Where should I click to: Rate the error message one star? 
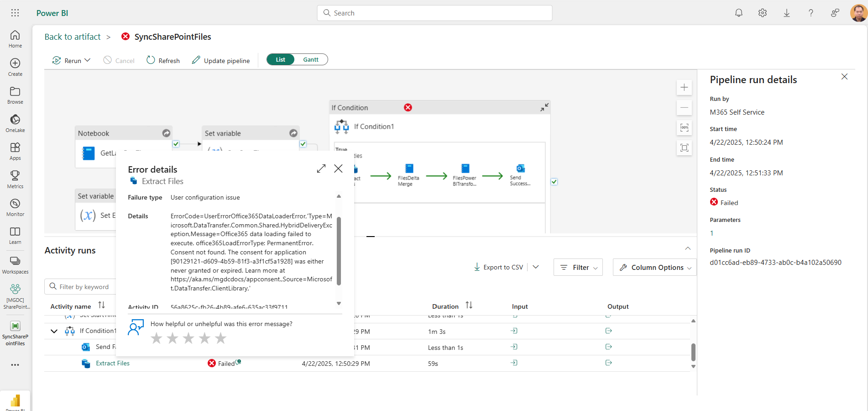pyautogui.click(x=157, y=338)
